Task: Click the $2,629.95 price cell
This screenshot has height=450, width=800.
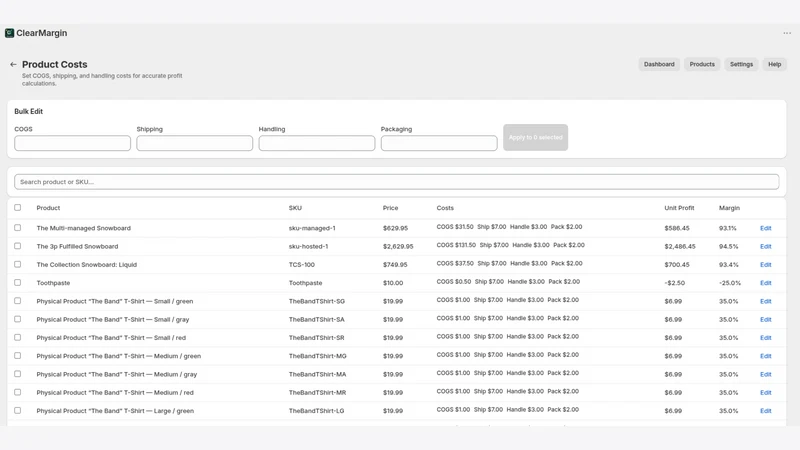Action: click(398, 246)
